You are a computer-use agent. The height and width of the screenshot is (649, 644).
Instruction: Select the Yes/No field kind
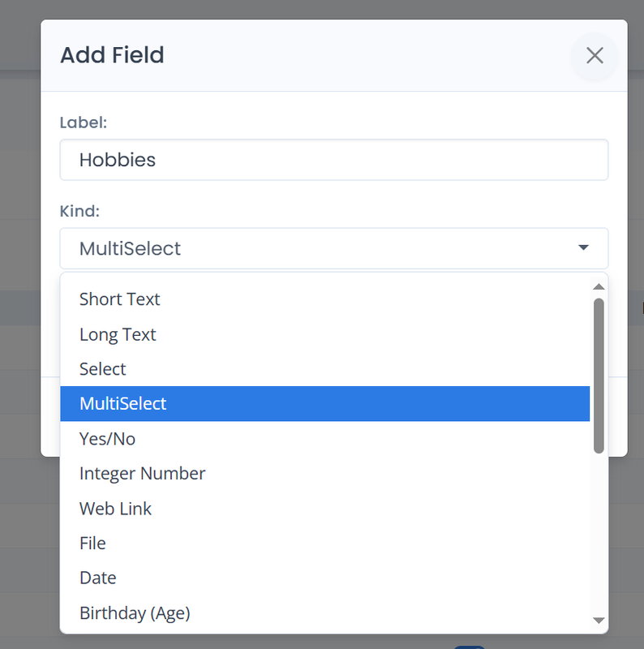point(107,439)
